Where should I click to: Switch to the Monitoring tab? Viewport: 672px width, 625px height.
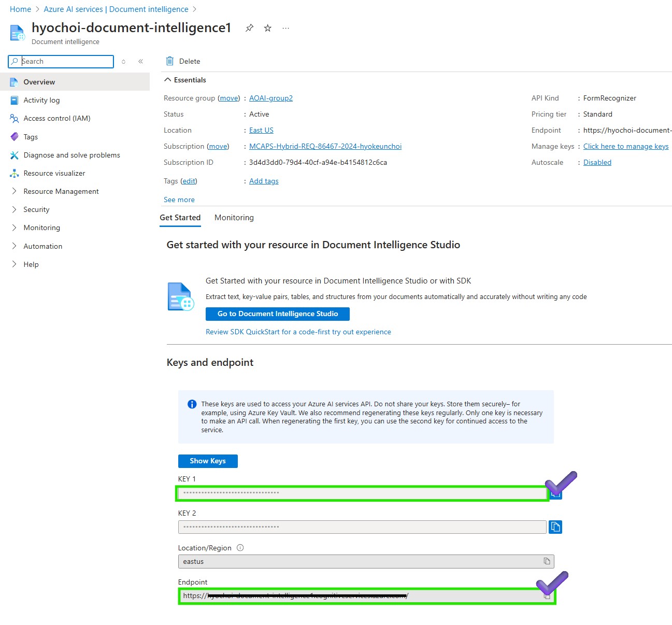click(234, 218)
